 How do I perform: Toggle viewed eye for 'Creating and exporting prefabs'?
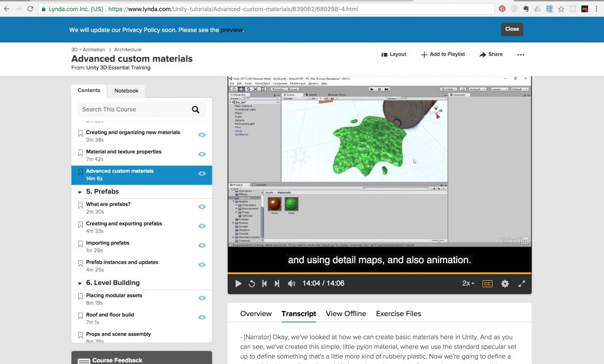tap(202, 226)
